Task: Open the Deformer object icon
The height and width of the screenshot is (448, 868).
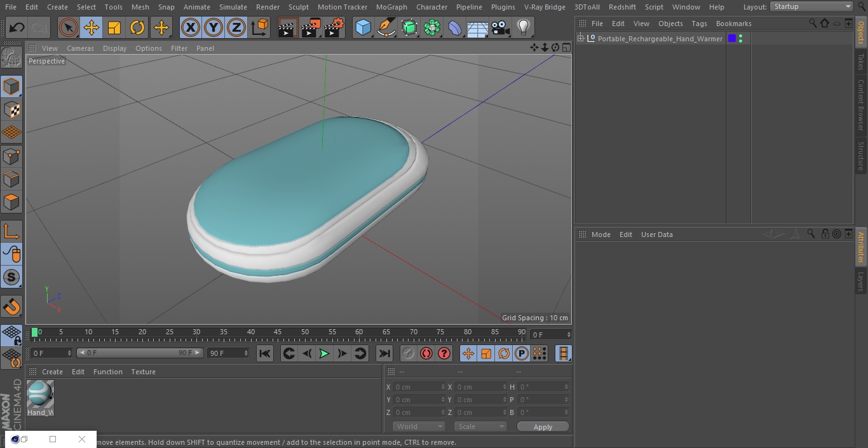Action: click(x=455, y=28)
